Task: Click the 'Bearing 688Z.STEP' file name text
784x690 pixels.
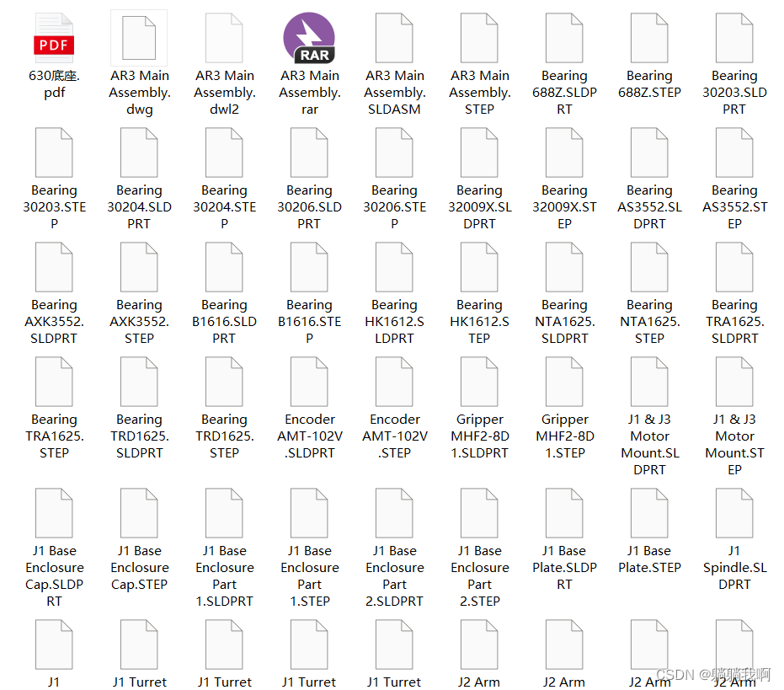Action: pos(649,84)
